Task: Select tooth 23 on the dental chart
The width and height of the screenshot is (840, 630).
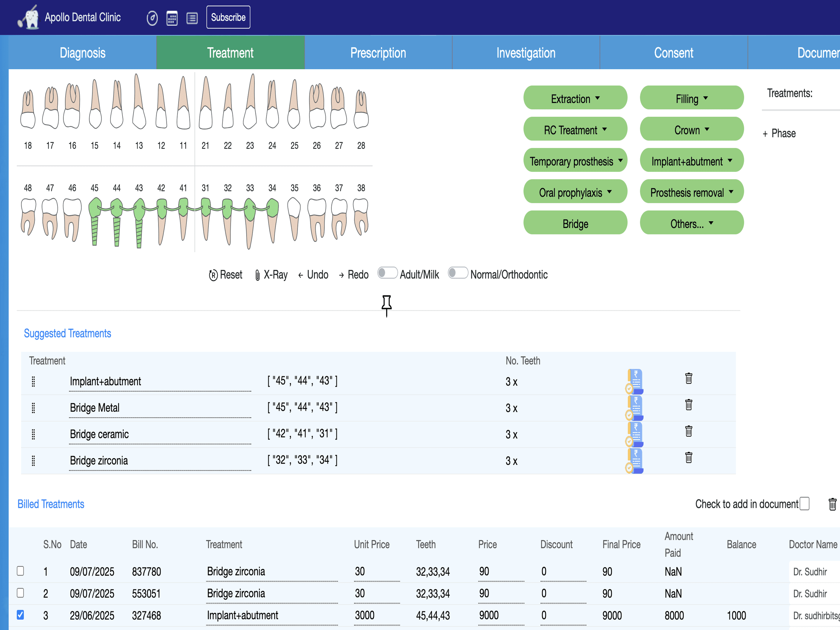Action: coord(250,102)
